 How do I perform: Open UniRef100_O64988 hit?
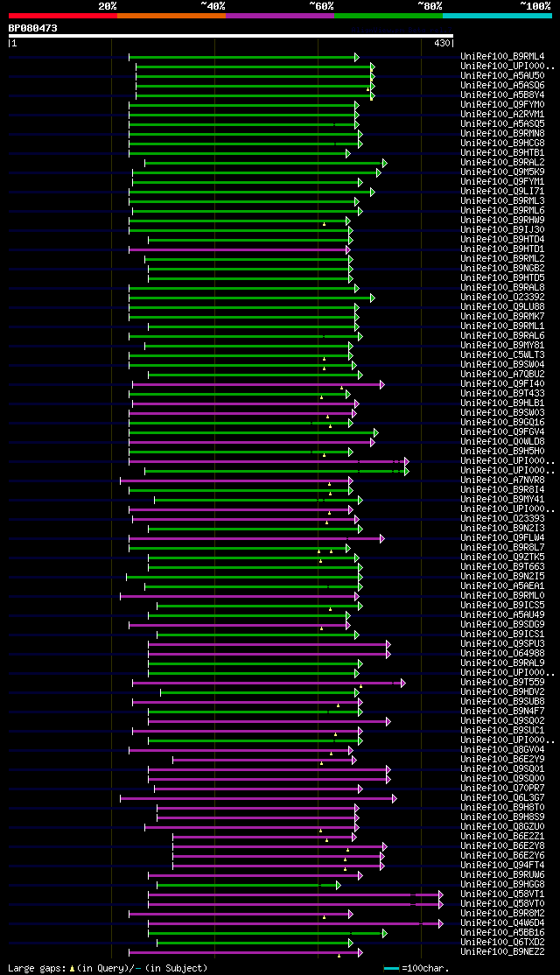(503, 654)
